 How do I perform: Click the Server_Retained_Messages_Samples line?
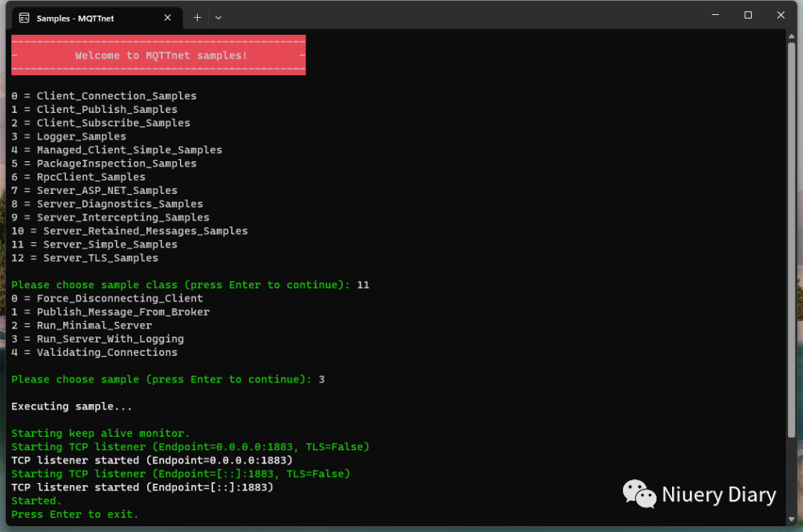129,230
